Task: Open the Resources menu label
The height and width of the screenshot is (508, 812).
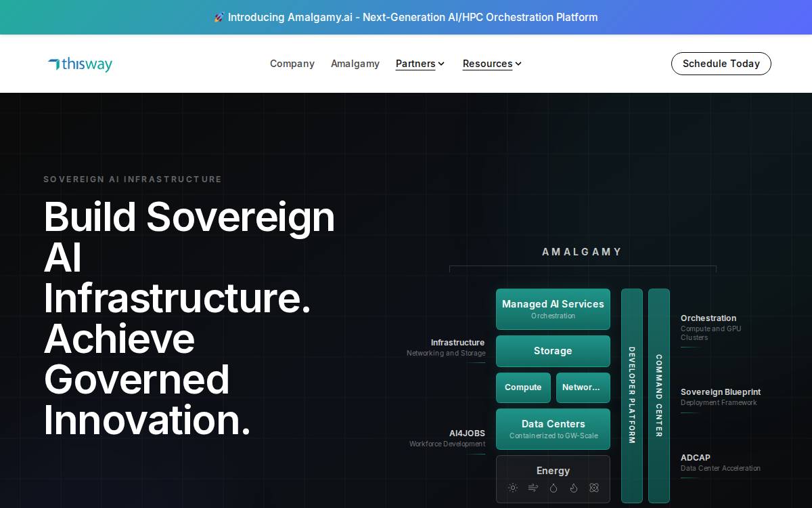Action: pyautogui.click(x=487, y=64)
